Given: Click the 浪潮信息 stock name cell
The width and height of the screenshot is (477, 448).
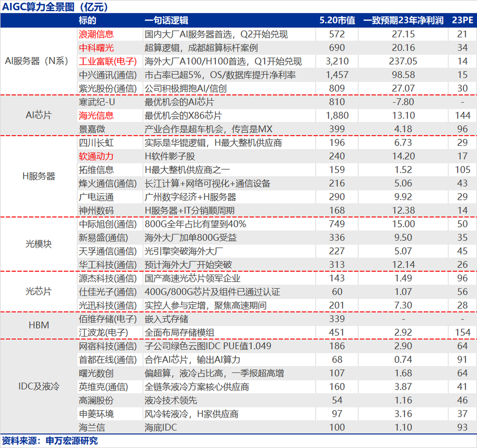Looking at the screenshot, I should tap(96, 34).
